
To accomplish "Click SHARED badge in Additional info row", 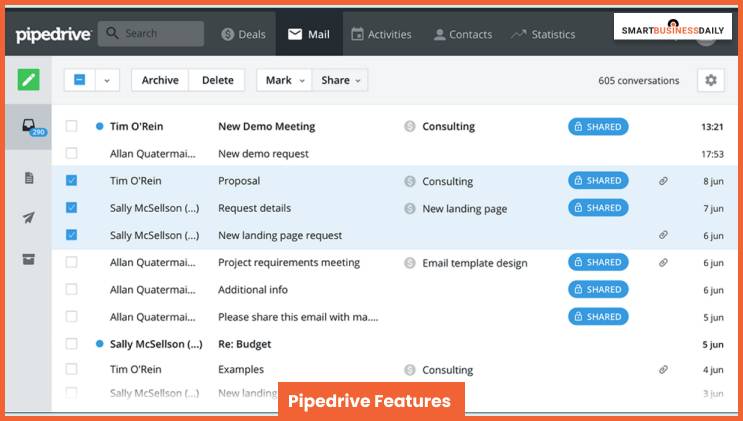I will point(598,289).
